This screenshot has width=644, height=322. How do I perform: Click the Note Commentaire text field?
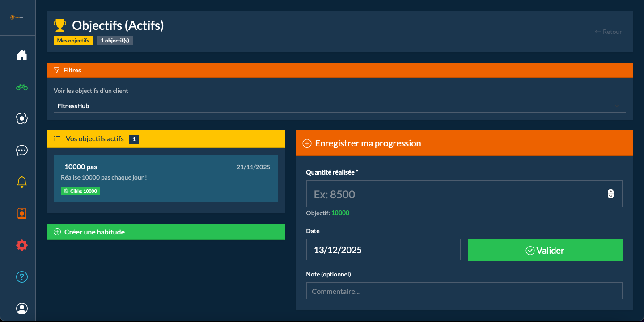click(464, 291)
